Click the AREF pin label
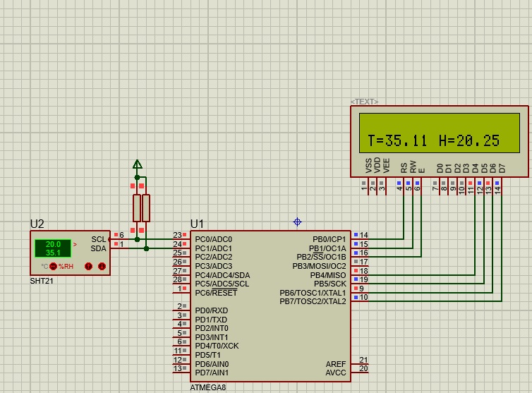This screenshot has height=393, width=532. 336,364
